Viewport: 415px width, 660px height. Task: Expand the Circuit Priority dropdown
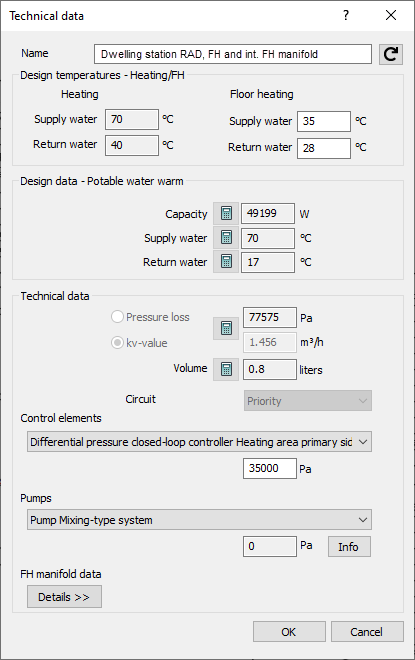(308, 401)
